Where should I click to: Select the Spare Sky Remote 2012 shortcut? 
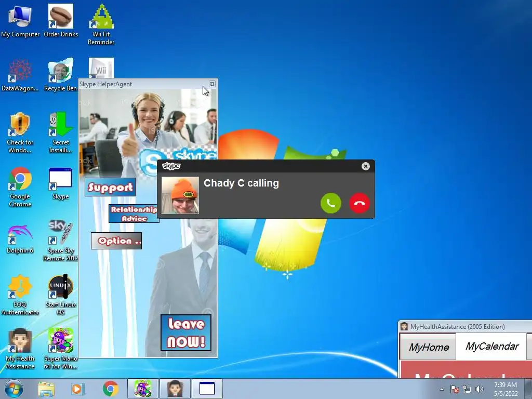pyautogui.click(x=61, y=241)
